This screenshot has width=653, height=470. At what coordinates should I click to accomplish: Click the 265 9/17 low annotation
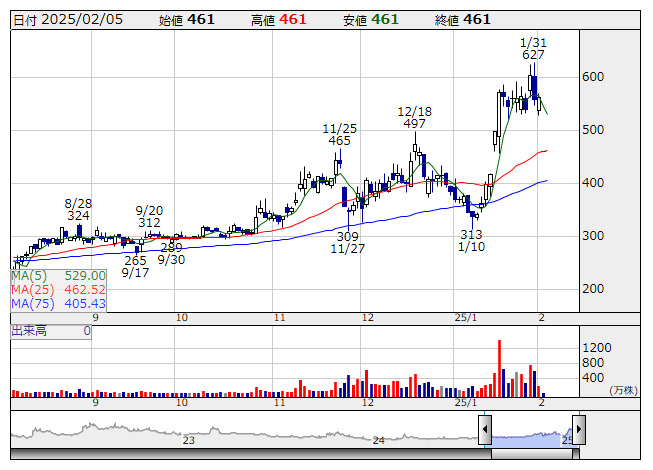(x=135, y=266)
